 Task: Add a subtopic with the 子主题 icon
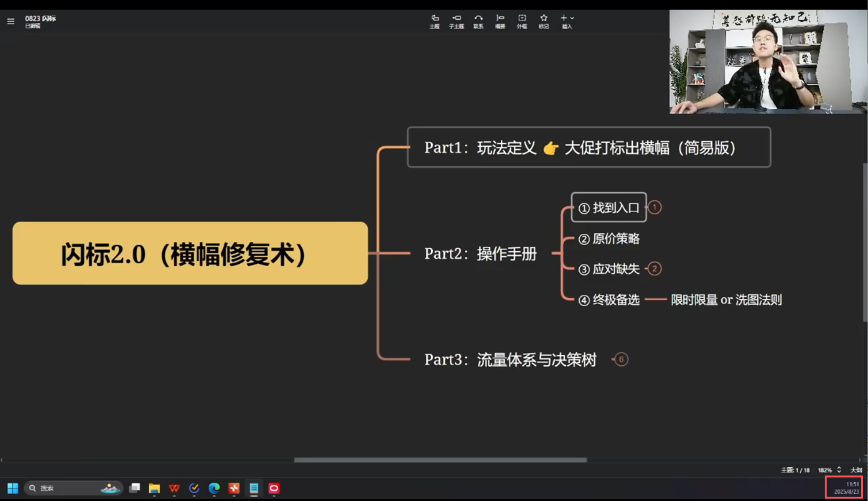[x=456, y=21]
